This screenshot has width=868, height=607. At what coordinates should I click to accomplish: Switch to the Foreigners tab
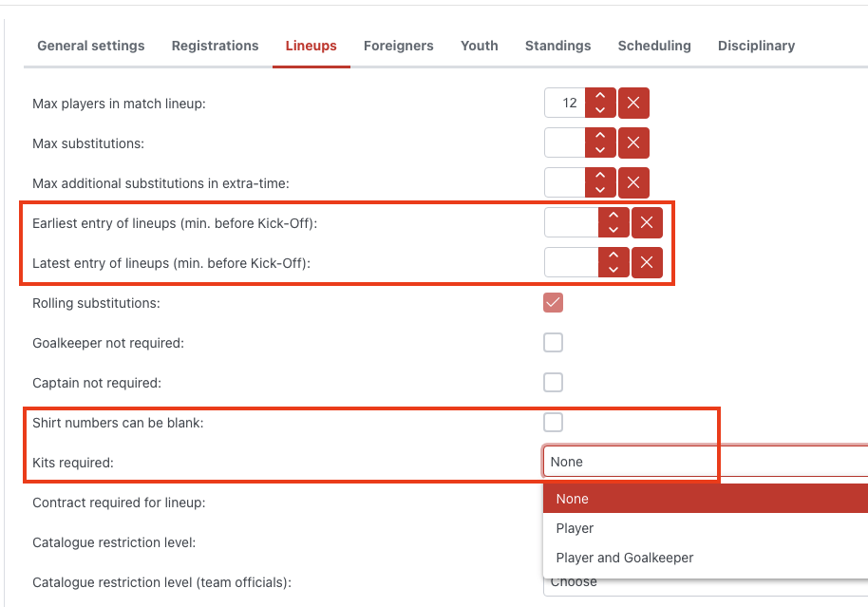(x=398, y=46)
